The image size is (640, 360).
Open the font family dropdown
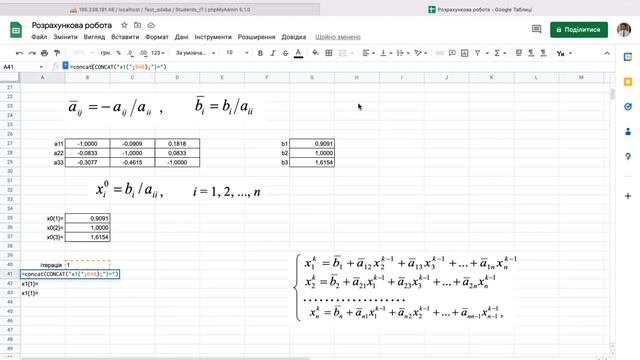(x=195, y=53)
